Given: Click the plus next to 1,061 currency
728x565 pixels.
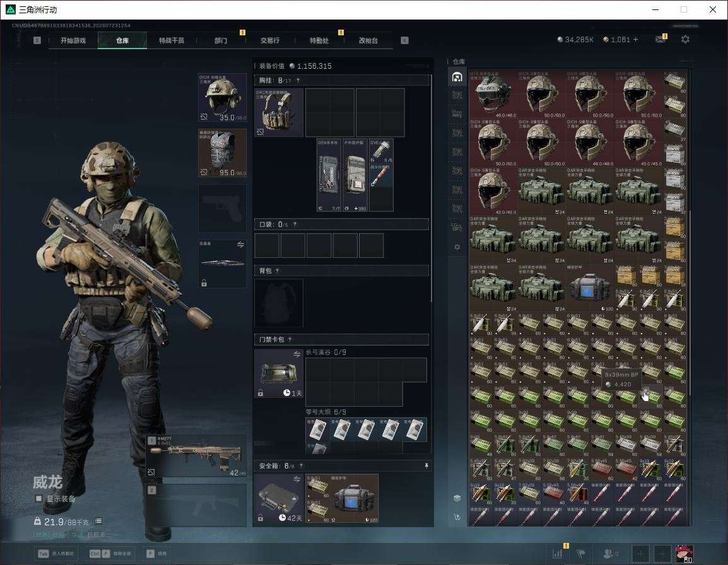Looking at the screenshot, I should (636, 40).
